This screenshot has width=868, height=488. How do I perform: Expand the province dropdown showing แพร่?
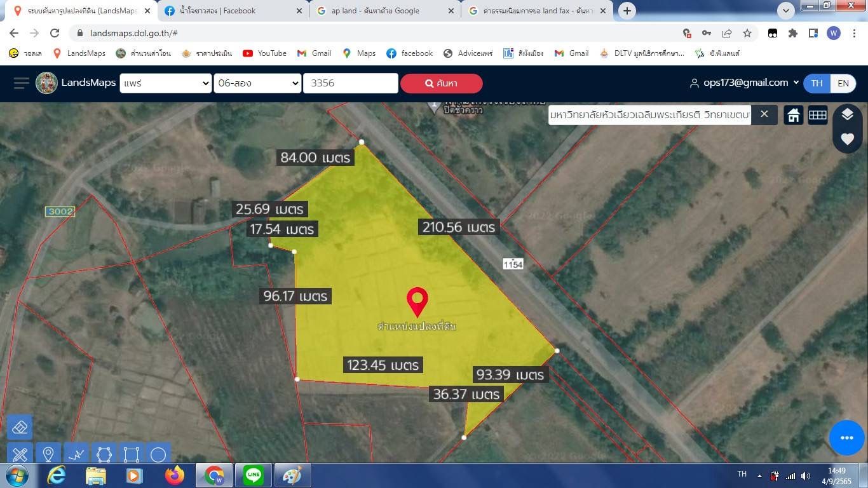pyautogui.click(x=165, y=83)
